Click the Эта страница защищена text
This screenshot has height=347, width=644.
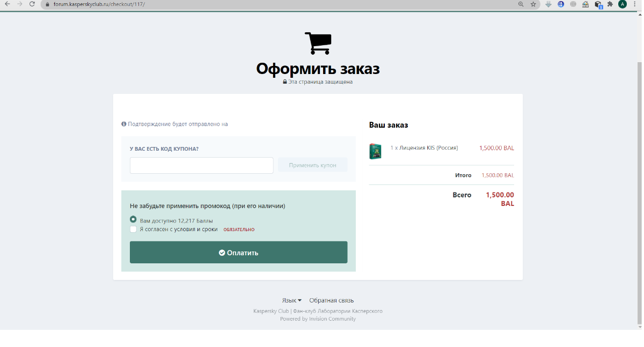pyautogui.click(x=320, y=82)
